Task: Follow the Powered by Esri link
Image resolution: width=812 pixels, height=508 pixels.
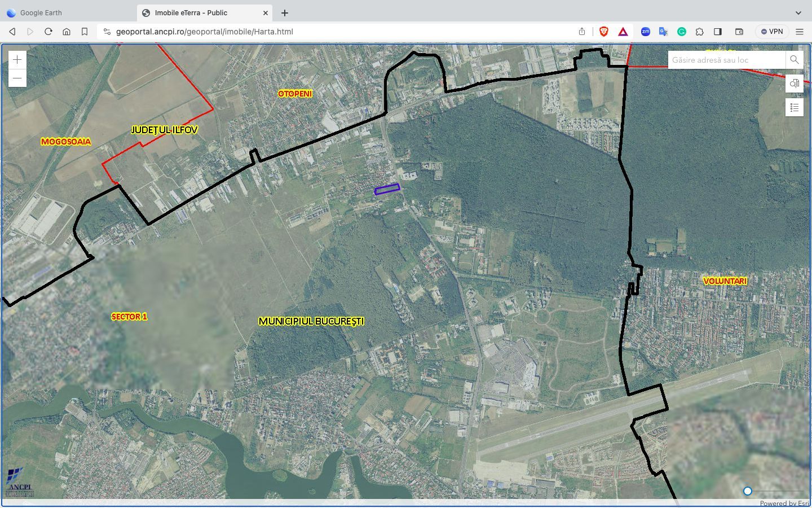Action: (x=785, y=503)
